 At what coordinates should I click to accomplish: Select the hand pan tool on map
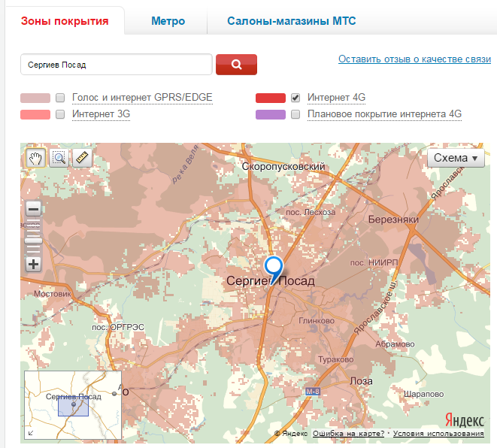click(x=35, y=158)
